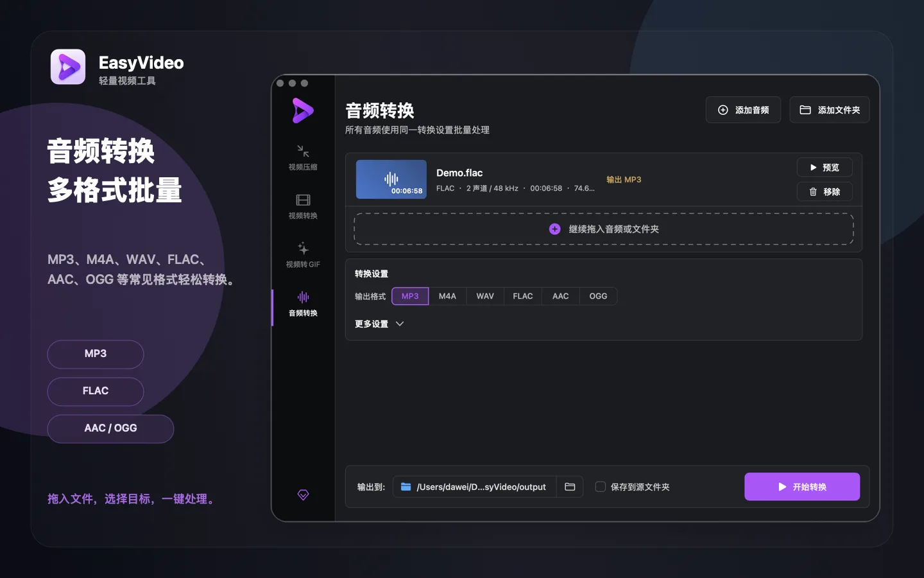Open the 视频转换 sidebar section
The height and width of the screenshot is (578, 924).
pos(303,206)
